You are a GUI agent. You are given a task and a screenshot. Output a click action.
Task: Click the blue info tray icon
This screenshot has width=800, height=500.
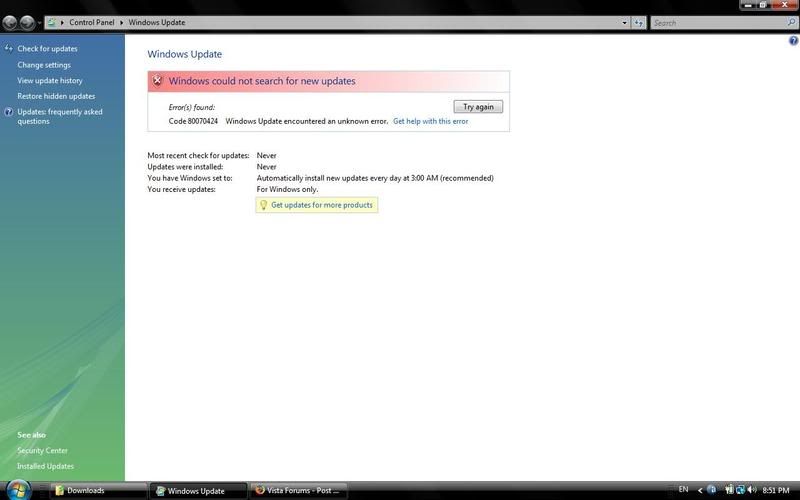click(712, 490)
